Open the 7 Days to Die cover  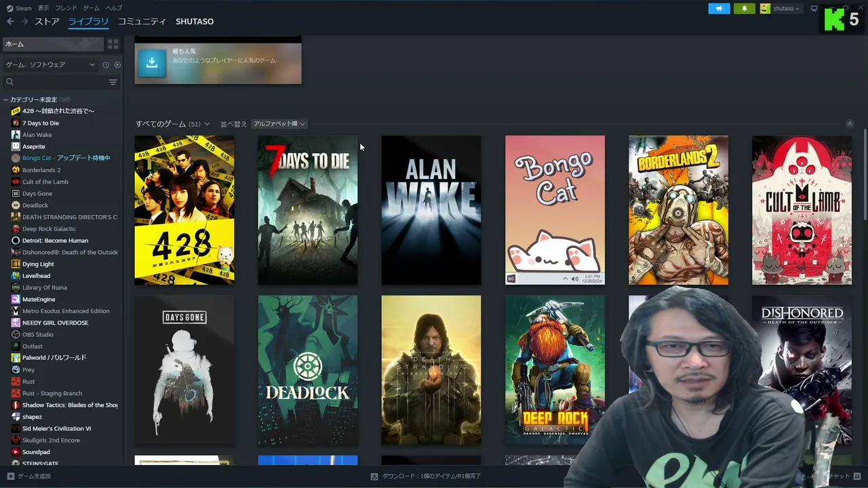point(308,210)
